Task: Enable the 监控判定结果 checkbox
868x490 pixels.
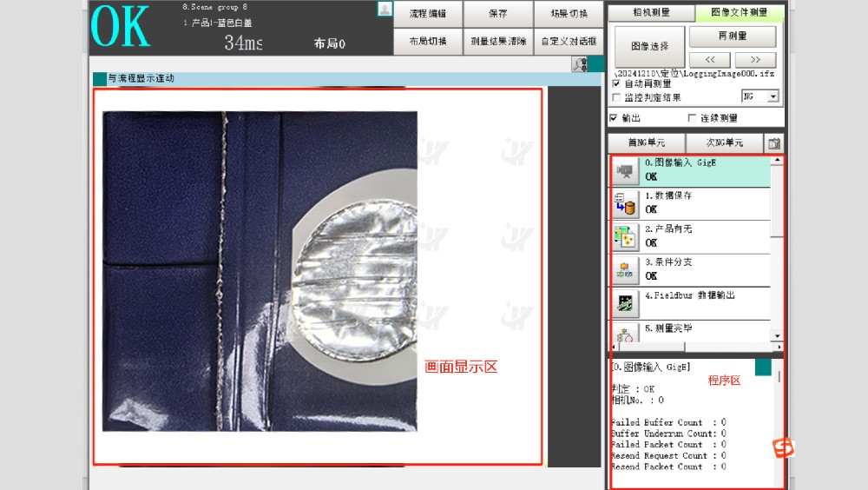Action: (616, 97)
